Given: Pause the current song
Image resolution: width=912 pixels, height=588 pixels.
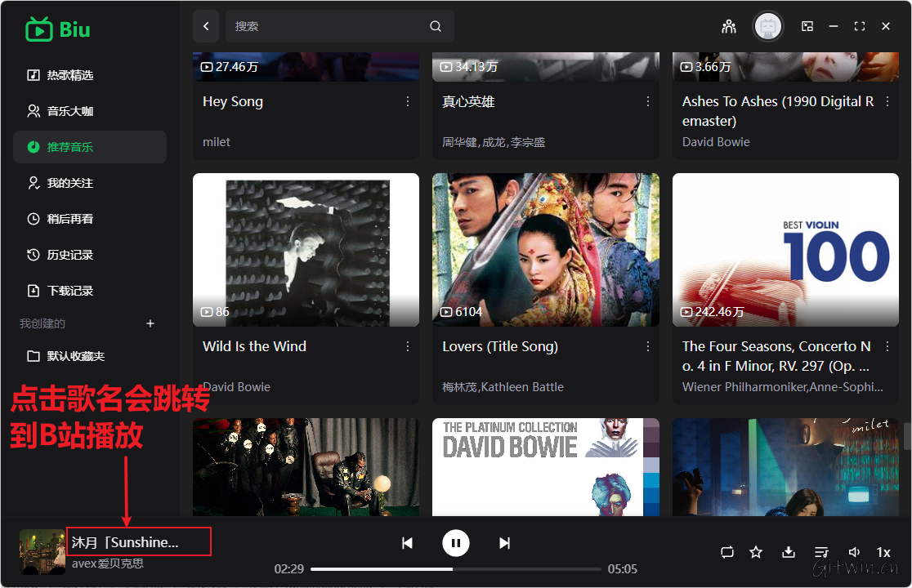Looking at the screenshot, I should [x=456, y=543].
